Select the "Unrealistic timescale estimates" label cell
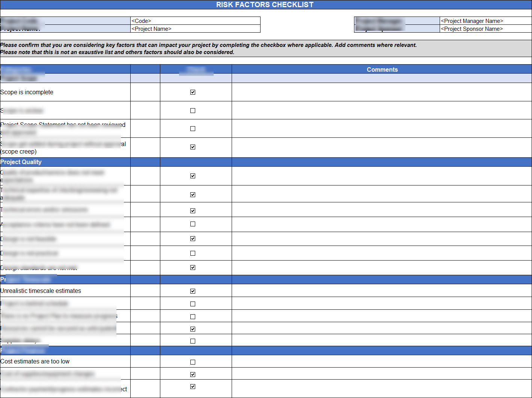 [x=65, y=291]
